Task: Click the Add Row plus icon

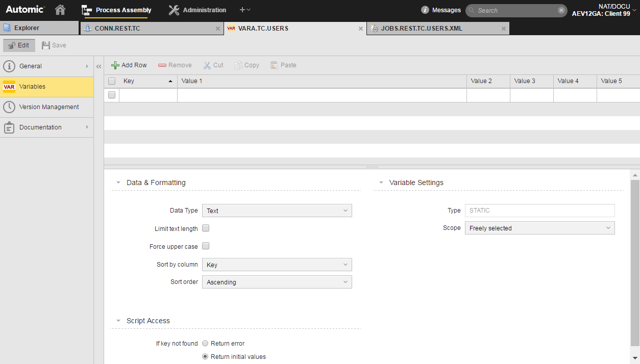Action: point(116,65)
